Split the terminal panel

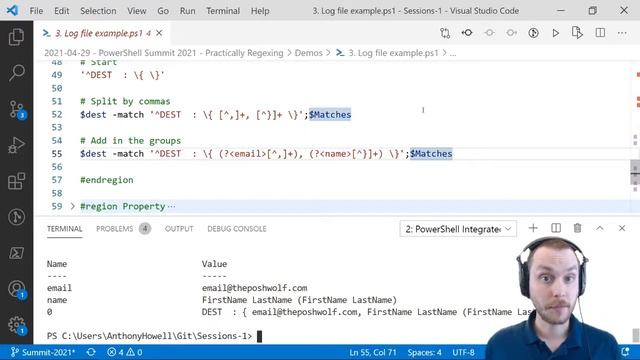556,228
